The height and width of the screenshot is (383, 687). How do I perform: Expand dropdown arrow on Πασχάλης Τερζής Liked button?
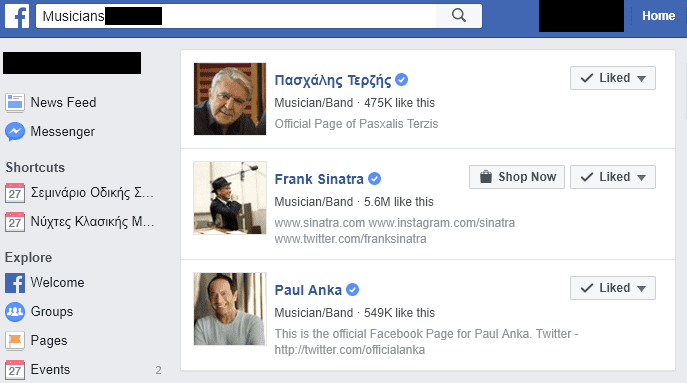coord(641,79)
